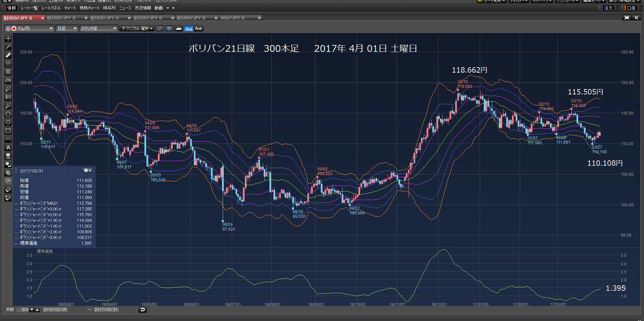
Task: Open the 日足 timeframe dropdown
Action: tap(67, 29)
